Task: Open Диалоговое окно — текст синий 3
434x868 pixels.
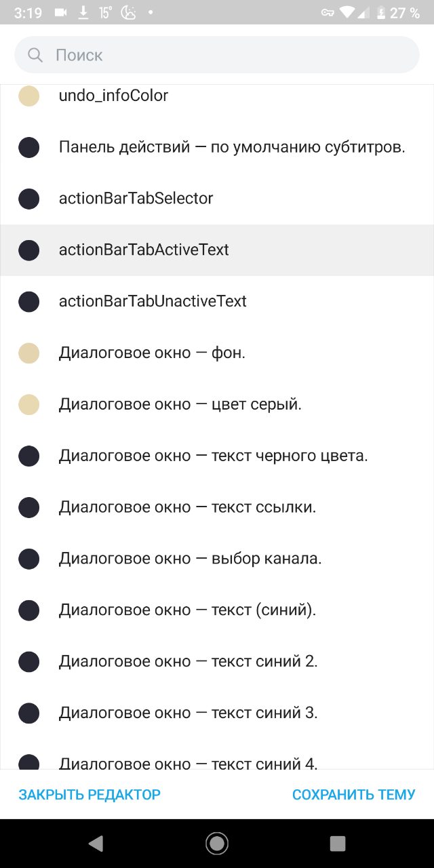Action: click(217, 714)
